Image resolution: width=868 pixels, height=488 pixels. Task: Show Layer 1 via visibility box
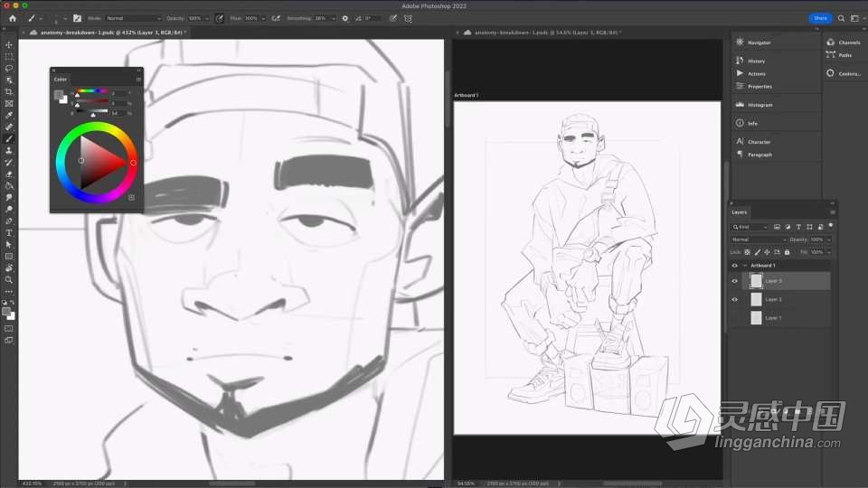(734, 318)
